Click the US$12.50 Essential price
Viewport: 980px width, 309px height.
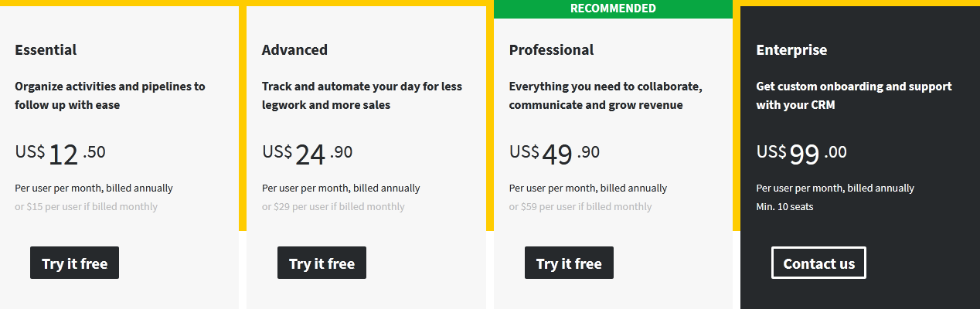coord(60,154)
